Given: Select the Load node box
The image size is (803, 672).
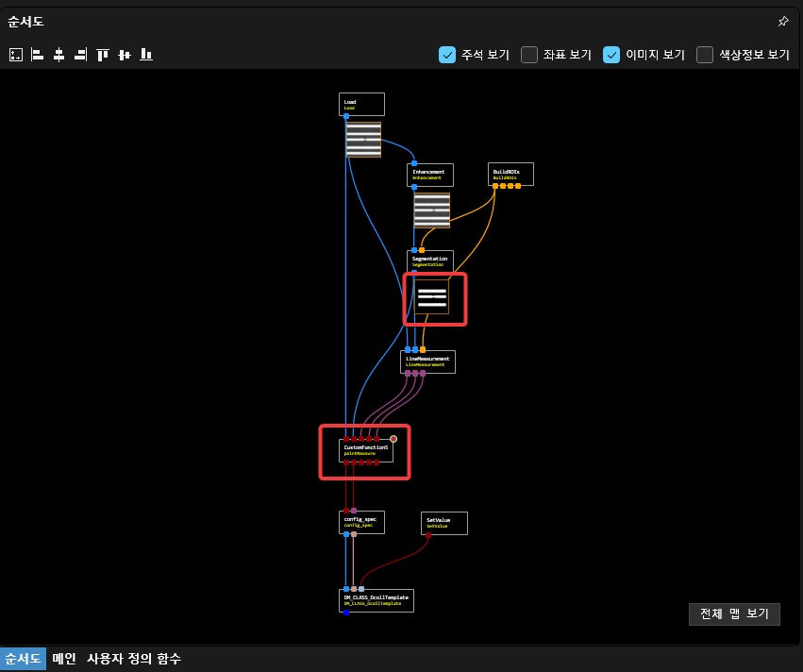Looking at the screenshot, I should click(x=361, y=104).
